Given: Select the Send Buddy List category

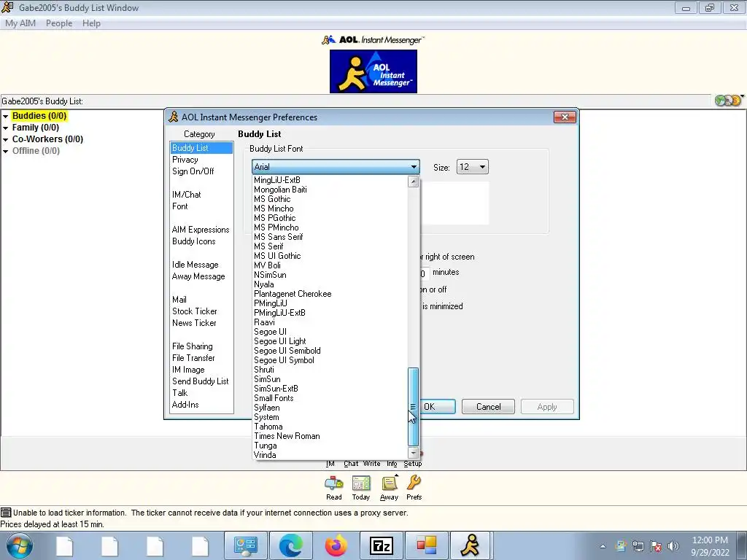Looking at the screenshot, I should click(x=200, y=381).
